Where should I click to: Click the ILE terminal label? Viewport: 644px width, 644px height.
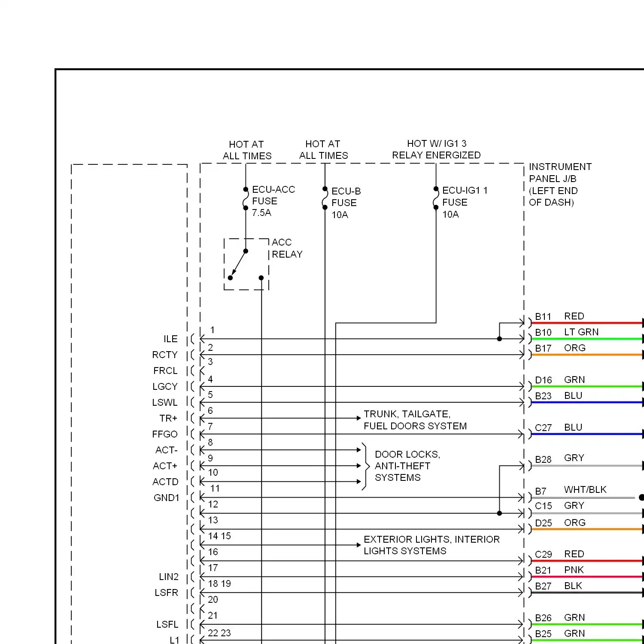pyautogui.click(x=170, y=339)
